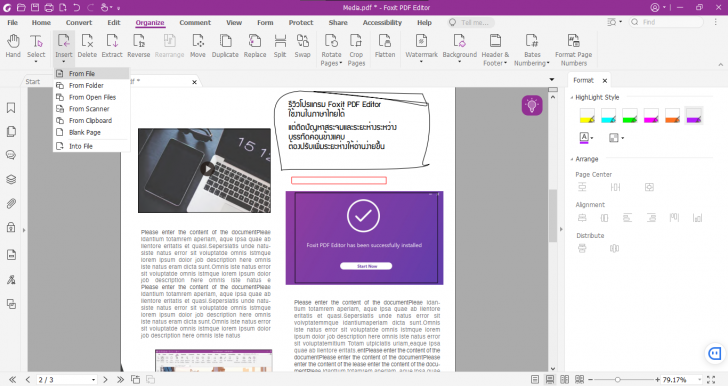Jump to the first page

[13, 379]
